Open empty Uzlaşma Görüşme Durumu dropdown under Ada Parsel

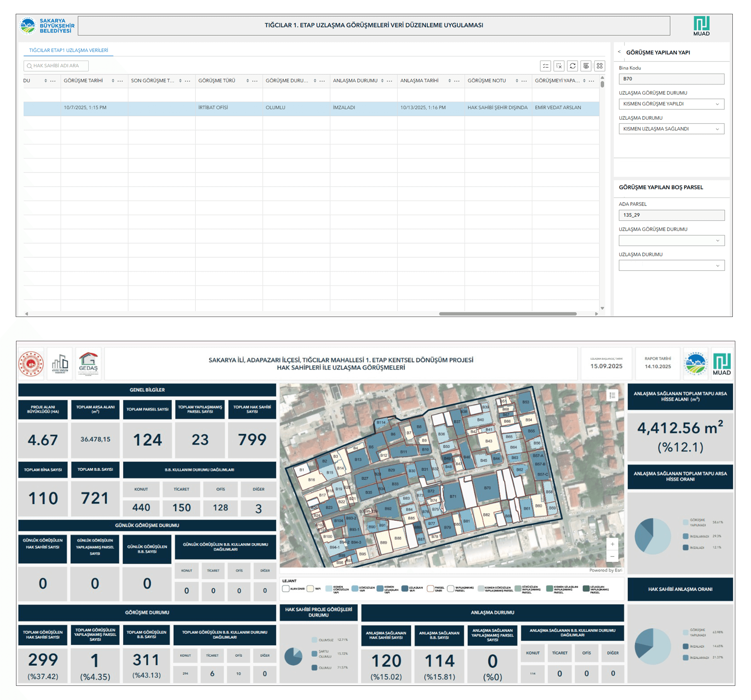671,240
